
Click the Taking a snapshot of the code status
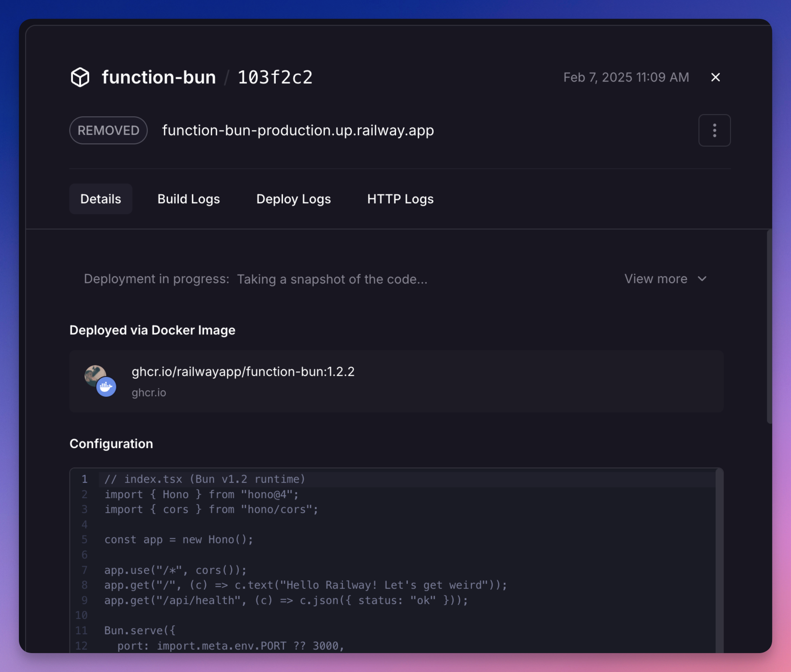(332, 279)
